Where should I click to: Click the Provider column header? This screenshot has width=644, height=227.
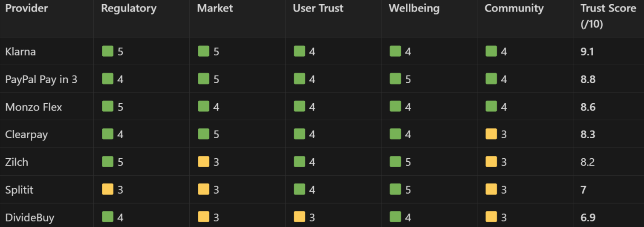click(x=26, y=9)
